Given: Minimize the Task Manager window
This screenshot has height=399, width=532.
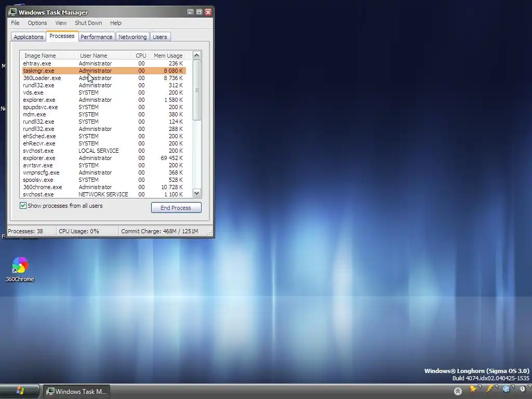Looking at the screenshot, I should pyautogui.click(x=190, y=12).
